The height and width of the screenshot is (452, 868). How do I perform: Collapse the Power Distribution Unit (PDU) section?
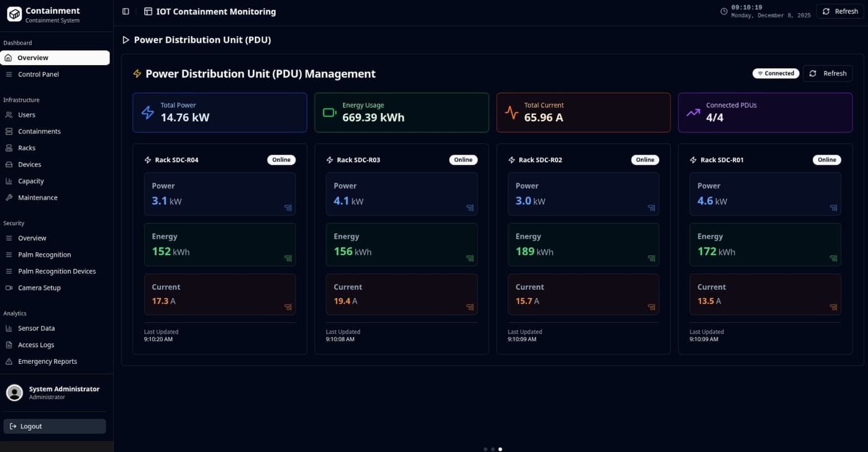(125, 40)
